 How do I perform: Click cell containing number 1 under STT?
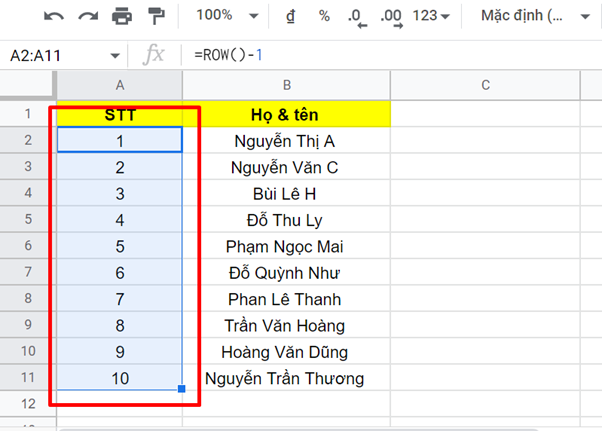(x=120, y=140)
